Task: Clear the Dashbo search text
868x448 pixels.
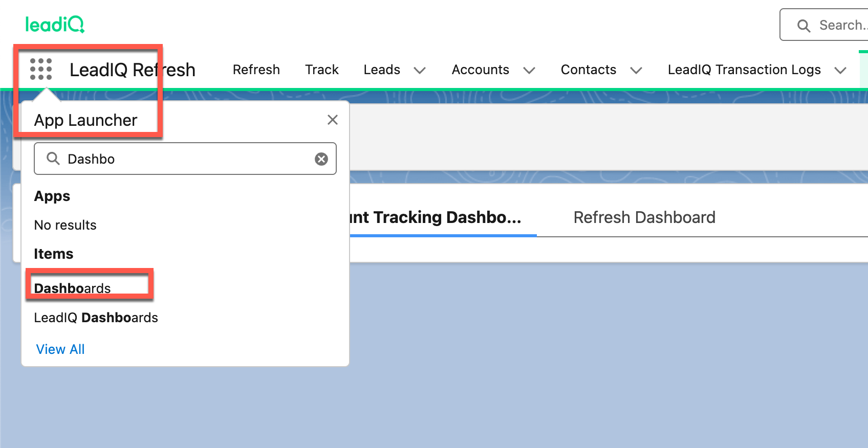Action: (x=321, y=159)
